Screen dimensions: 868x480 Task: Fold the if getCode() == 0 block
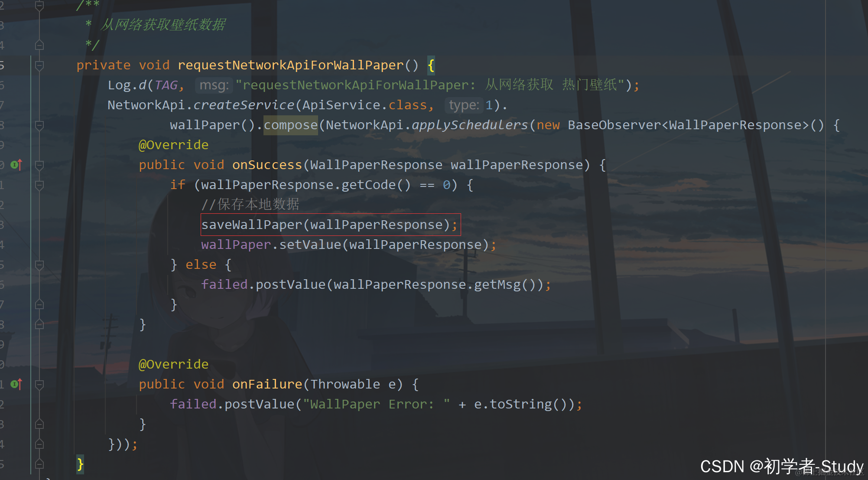click(x=39, y=185)
